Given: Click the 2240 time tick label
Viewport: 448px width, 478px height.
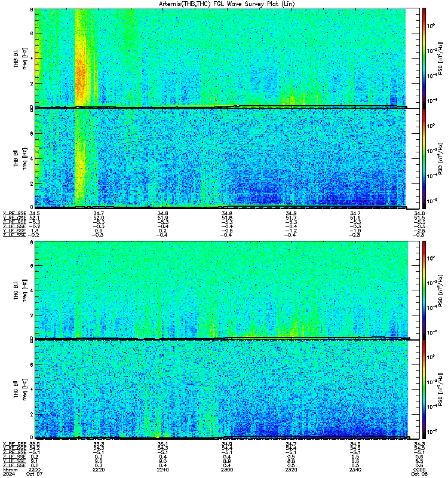Looking at the screenshot, I should (162, 470).
